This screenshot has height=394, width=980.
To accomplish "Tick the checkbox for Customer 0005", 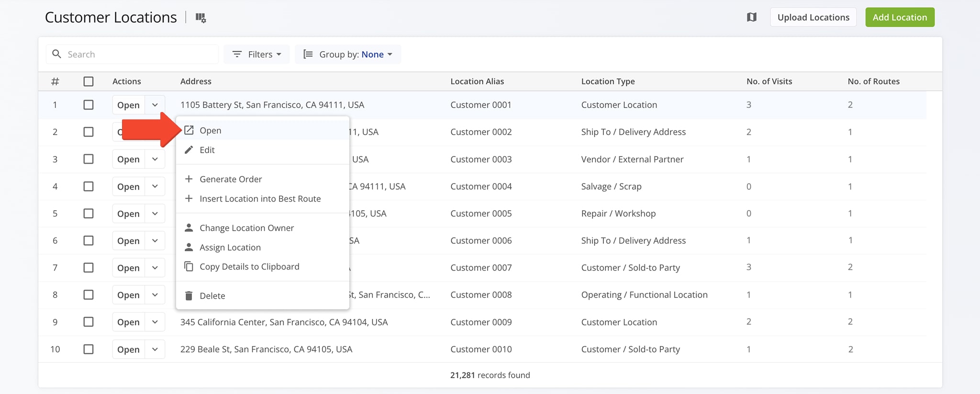I will point(89,214).
